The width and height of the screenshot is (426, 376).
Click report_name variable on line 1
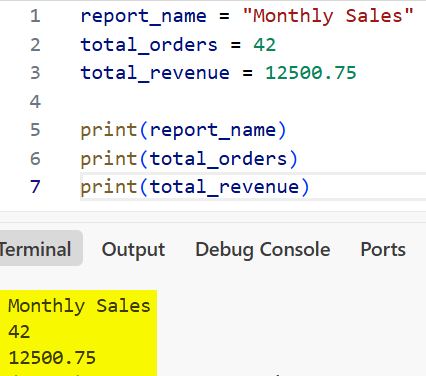pyautogui.click(x=144, y=17)
